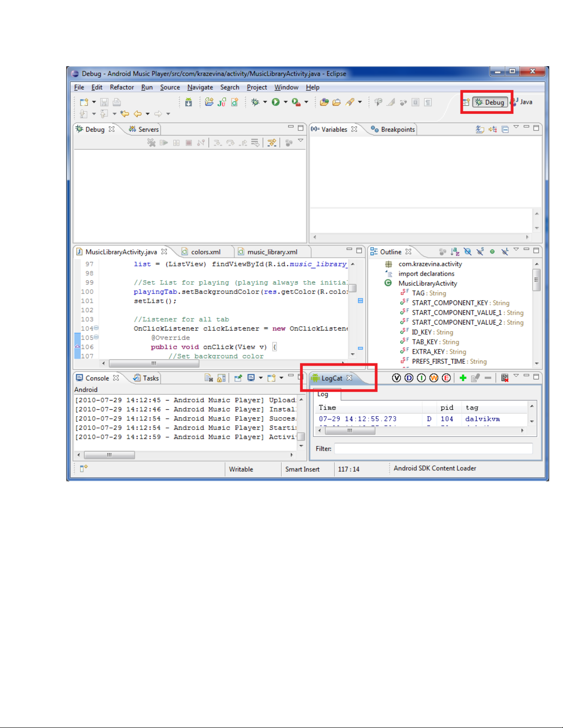Viewport: 563px width, 728px height.
Task: Select the Debug perspective button
Action: 490,102
